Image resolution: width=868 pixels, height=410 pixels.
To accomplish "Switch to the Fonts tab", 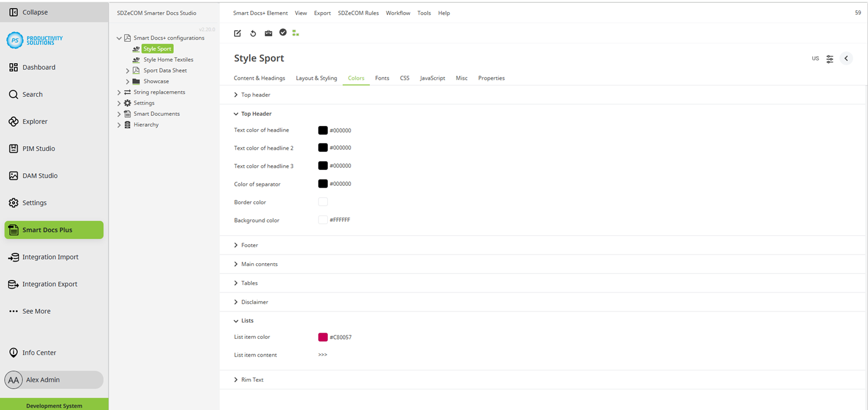I will [382, 78].
